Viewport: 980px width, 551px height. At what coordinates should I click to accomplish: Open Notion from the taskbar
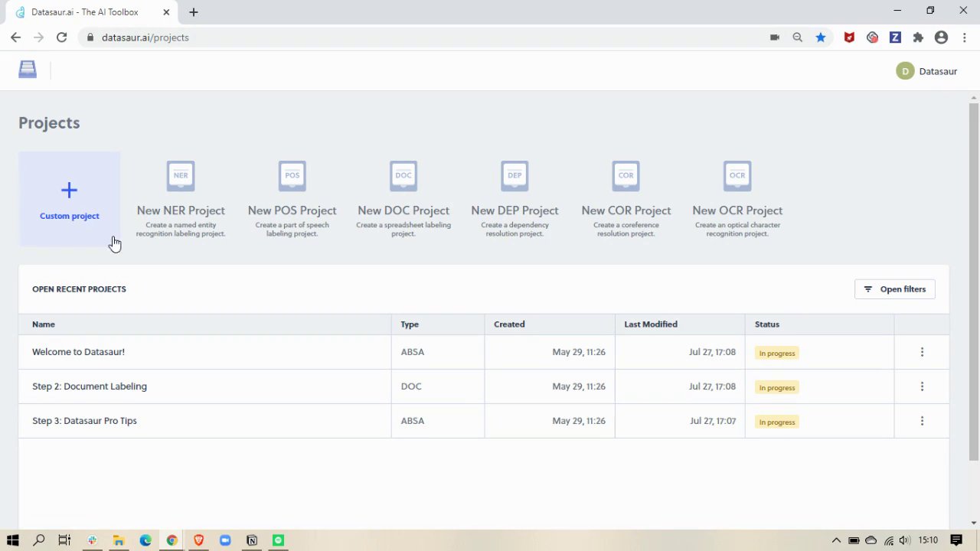[x=252, y=540]
